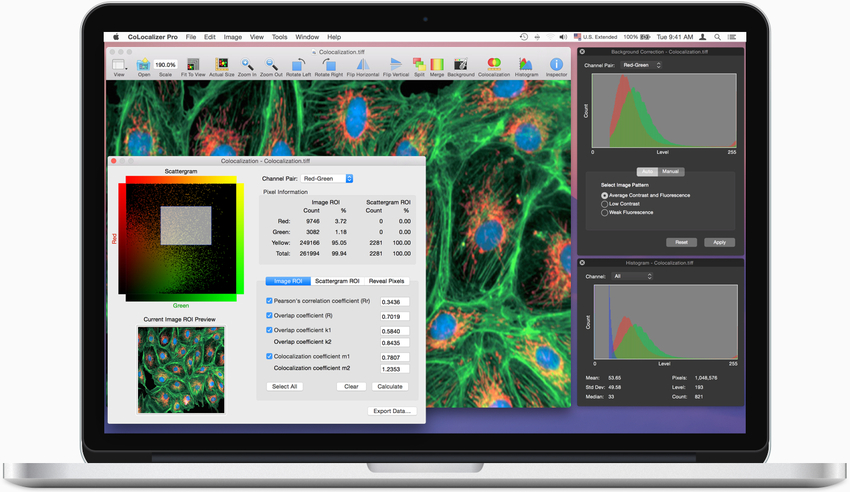Open Channel Pair dropdown in Background Correction

641,66
